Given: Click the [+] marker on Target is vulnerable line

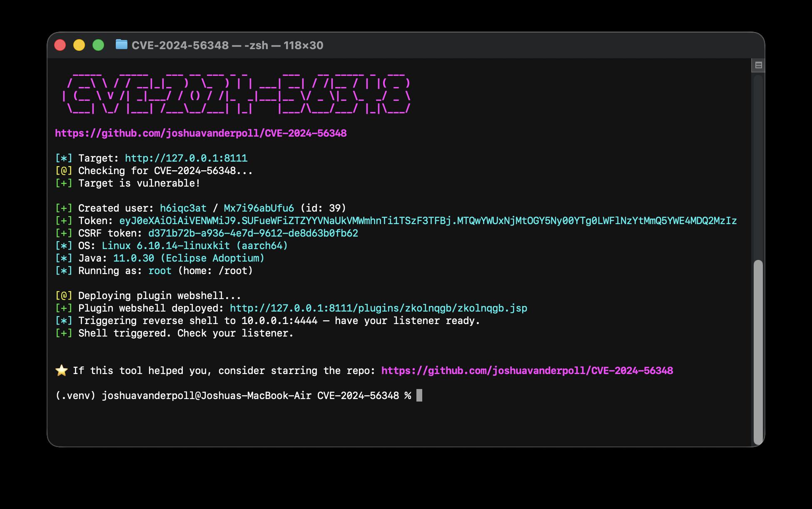Looking at the screenshot, I should [64, 183].
